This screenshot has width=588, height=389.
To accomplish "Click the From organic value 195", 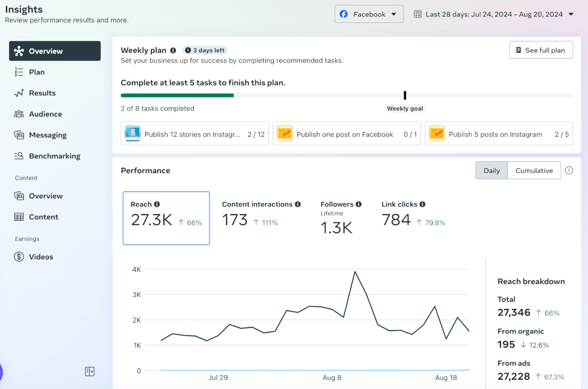I will click(x=506, y=344).
